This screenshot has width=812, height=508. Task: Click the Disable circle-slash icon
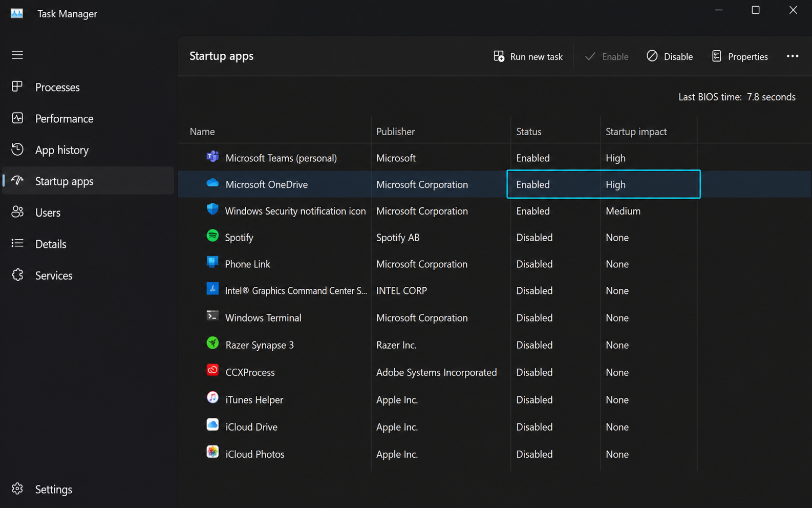click(x=652, y=56)
